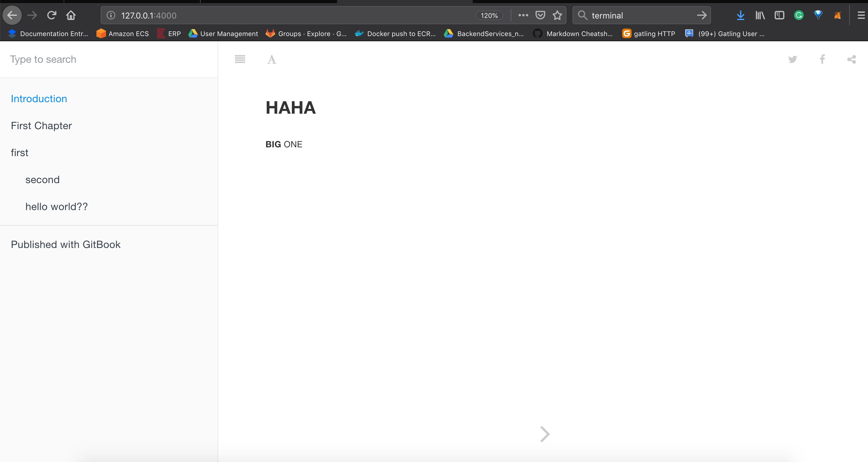Select 'Introduction' in sidebar
Viewport: 868px width, 462px height.
(x=38, y=99)
